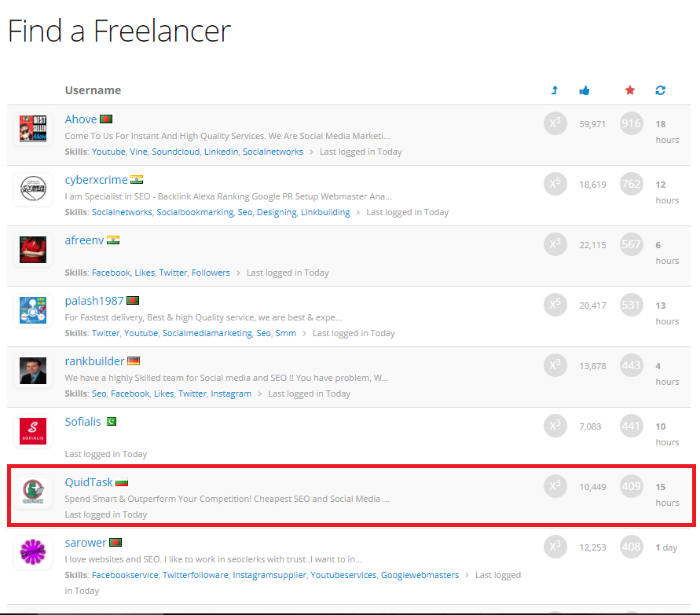Click the 409 rating badge for QuidTask
Viewport: 700px width, 615px height.
631,486
